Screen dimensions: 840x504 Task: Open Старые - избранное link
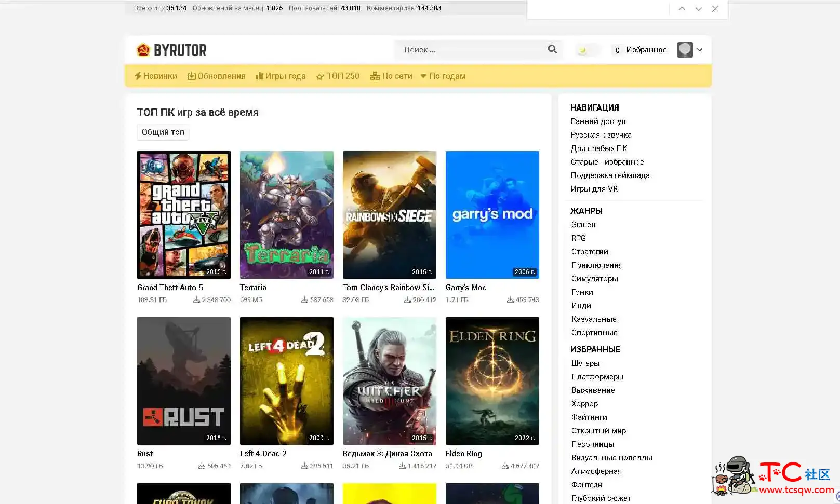coord(607,162)
